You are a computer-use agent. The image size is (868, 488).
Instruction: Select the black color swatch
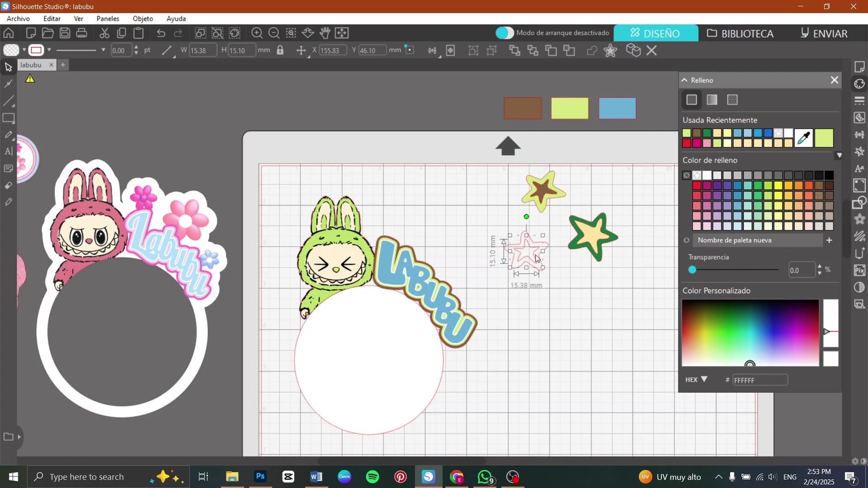829,175
